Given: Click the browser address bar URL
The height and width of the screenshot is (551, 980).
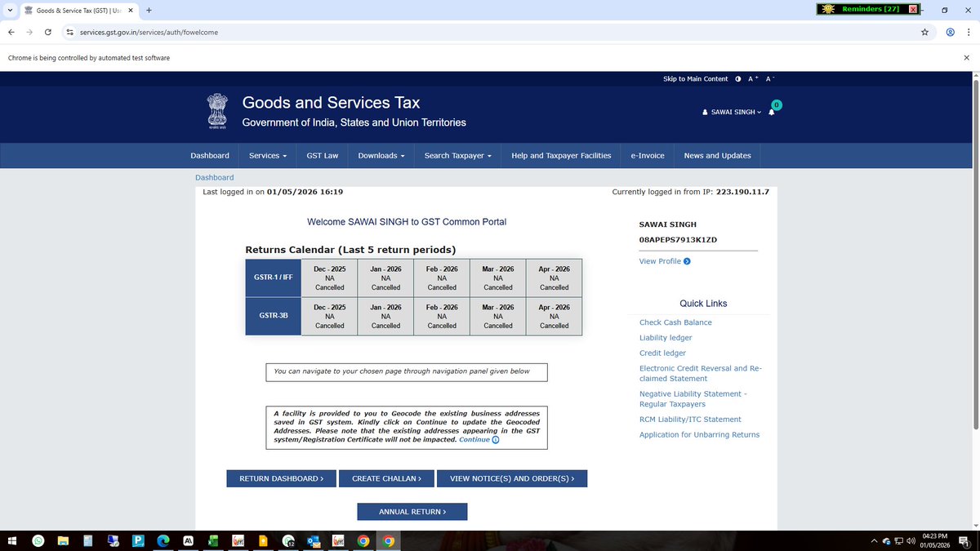Looking at the screenshot, I should click(x=149, y=33).
